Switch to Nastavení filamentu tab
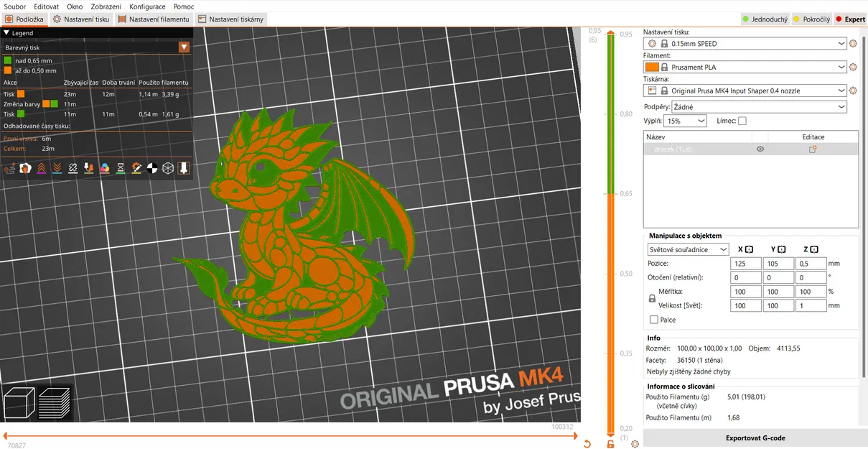Viewport: 868px width, 449px height. (x=154, y=19)
